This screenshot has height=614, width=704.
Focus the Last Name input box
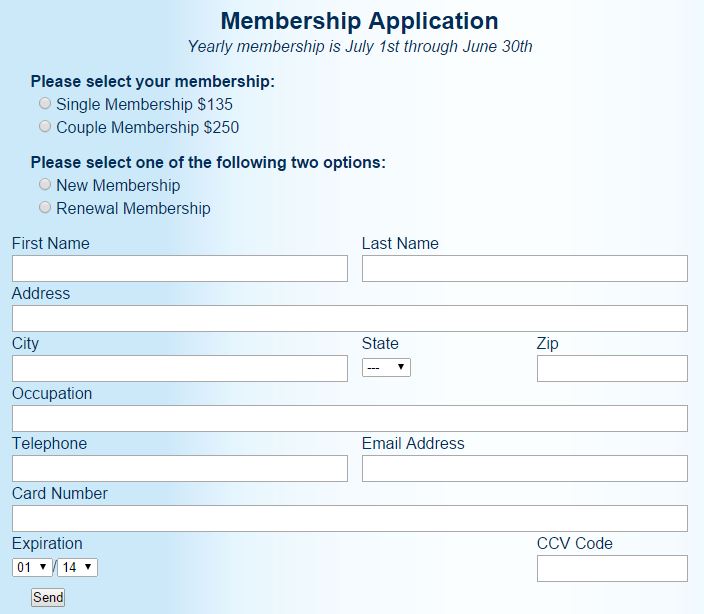pos(524,268)
